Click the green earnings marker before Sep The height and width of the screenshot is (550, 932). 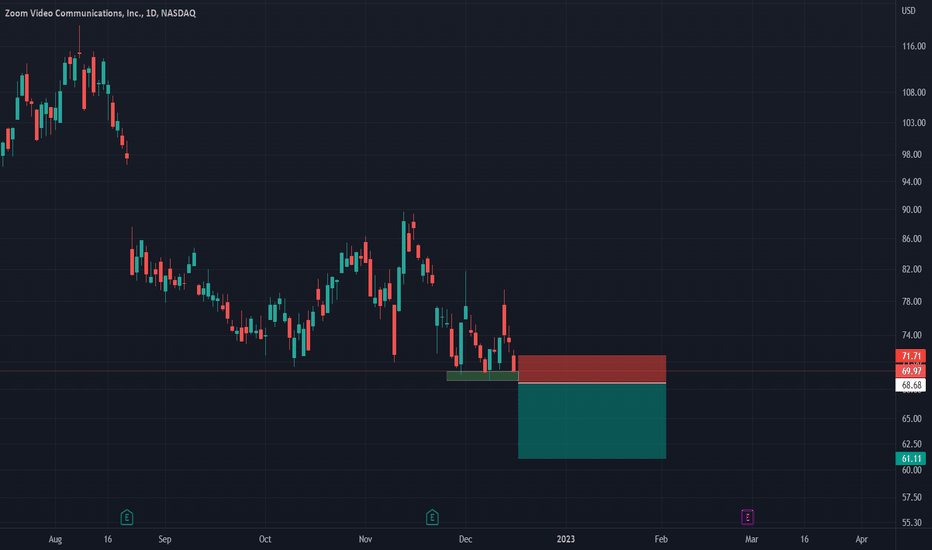click(x=127, y=517)
